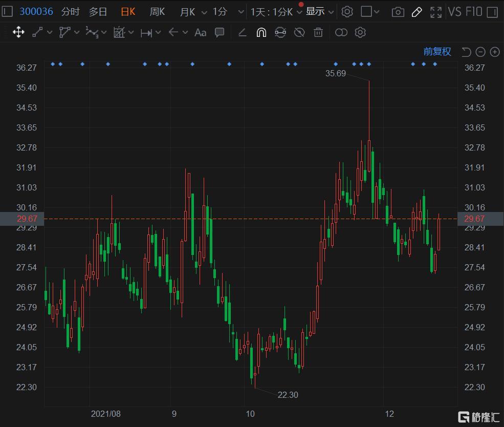
Task: Select the 日K daily candlestick tab
Action: tap(128, 12)
